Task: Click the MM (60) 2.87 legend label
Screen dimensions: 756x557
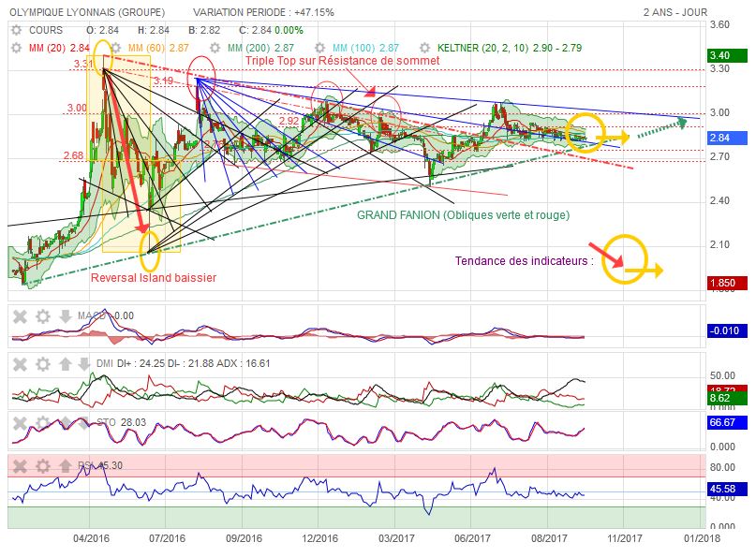Action: [158, 48]
